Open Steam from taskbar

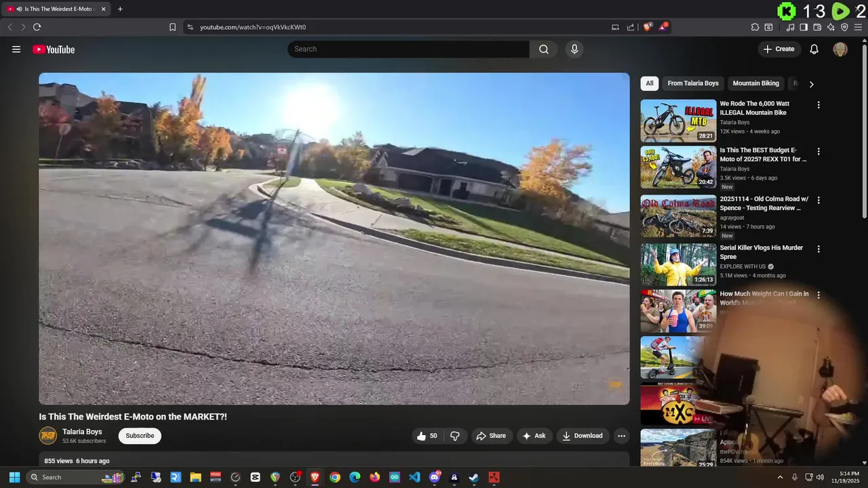tap(474, 477)
